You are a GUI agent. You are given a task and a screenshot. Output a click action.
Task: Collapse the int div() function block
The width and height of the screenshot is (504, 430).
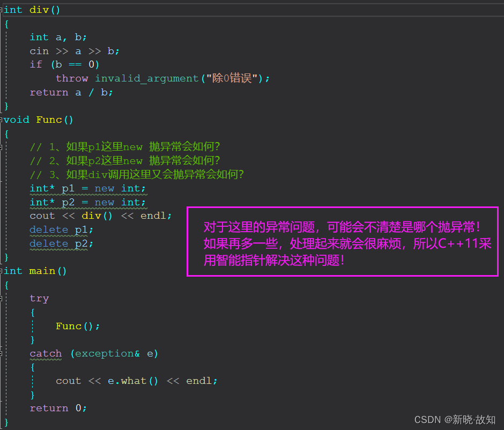pyautogui.click(x=1, y=10)
